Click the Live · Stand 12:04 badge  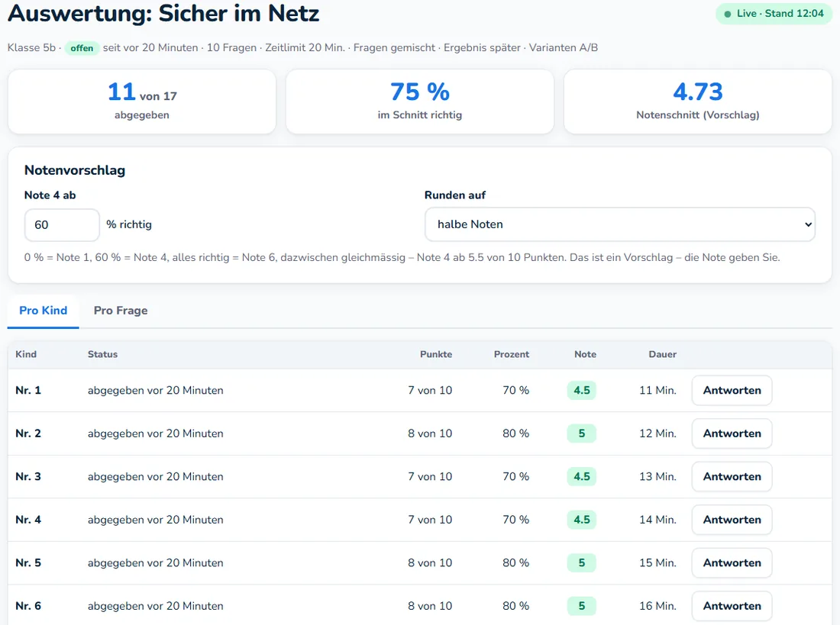tap(774, 14)
